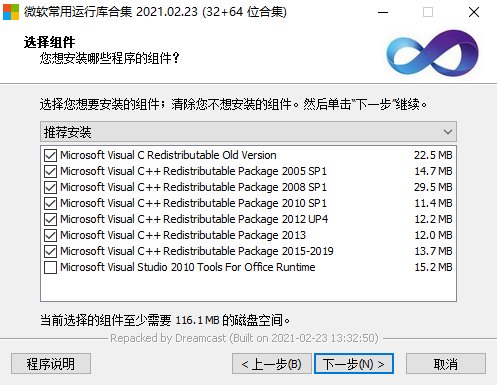497x385 pixels.
Task: Uncheck Visual C++ Redistributable Package 2013
Action: tap(50, 235)
